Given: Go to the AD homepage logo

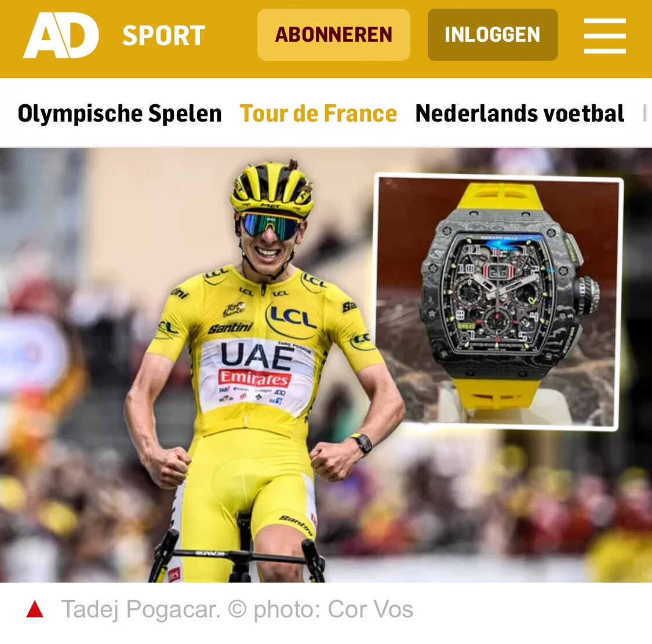Looking at the screenshot, I should tap(61, 35).
